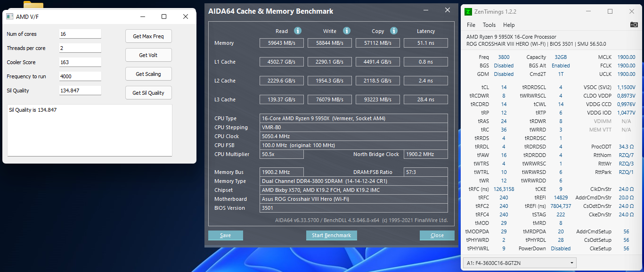Viewport: 644px width, 272px height.
Task: Click the Num of cores input field
Action: (80, 34)
